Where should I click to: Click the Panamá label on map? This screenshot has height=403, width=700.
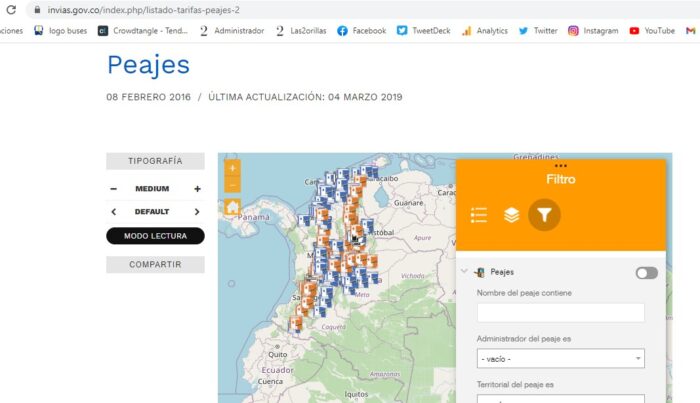pyautogui.click(x=254, y=217)
